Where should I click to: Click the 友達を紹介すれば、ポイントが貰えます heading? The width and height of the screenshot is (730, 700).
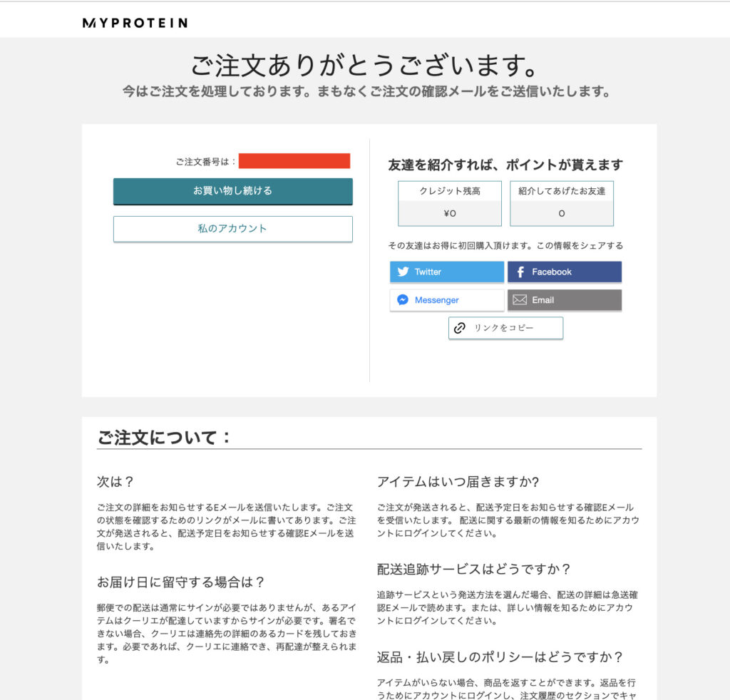505,165
